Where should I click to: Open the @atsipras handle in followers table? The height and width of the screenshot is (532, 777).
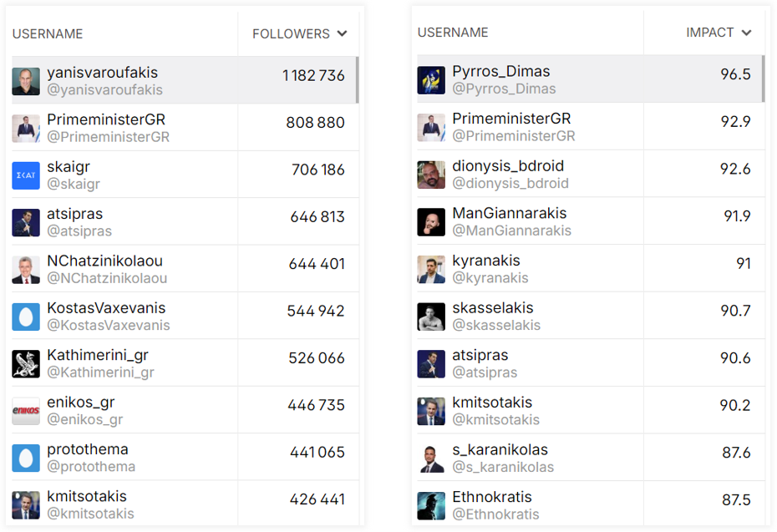click(79, 231)
